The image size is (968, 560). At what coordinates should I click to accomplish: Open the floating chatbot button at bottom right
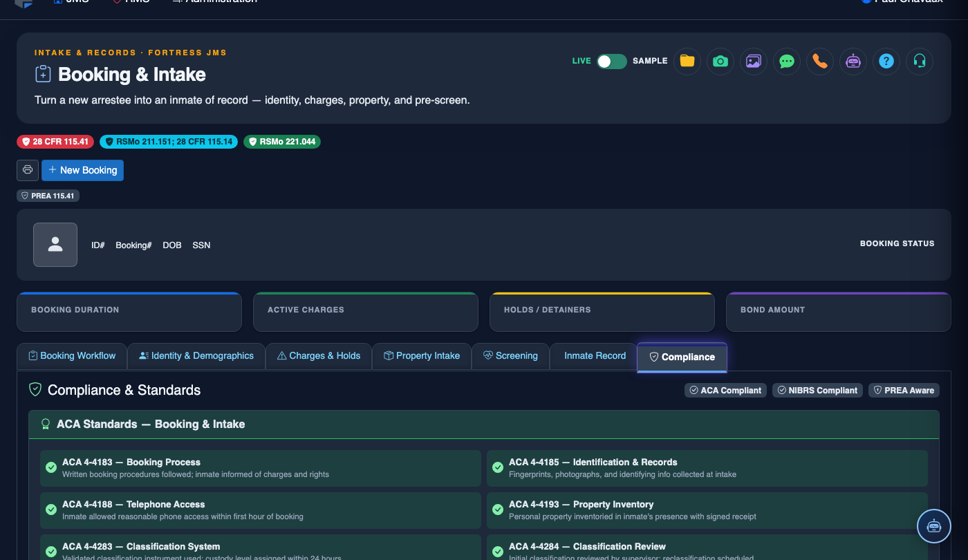[x=934, y=526]
